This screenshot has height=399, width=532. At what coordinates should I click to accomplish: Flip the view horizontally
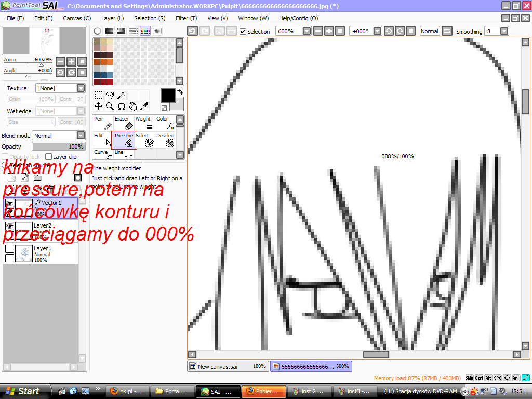click(x=447, y=31)
